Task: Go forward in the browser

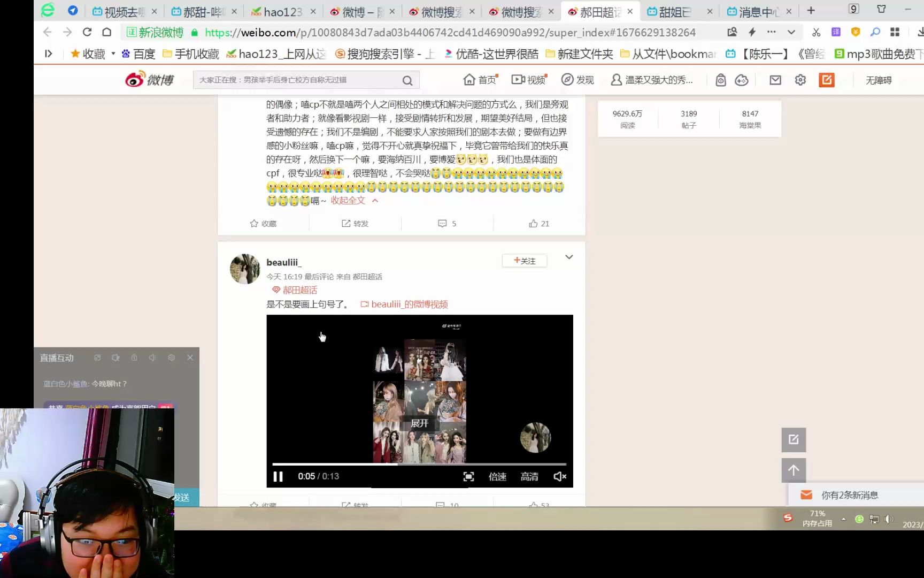Action: (x=67, y=32)
